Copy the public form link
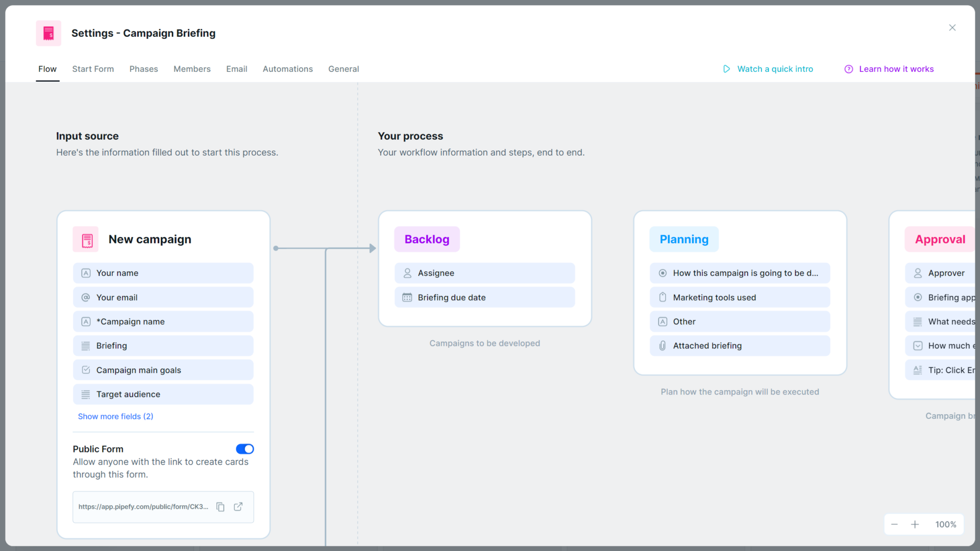 pos(220,507)
